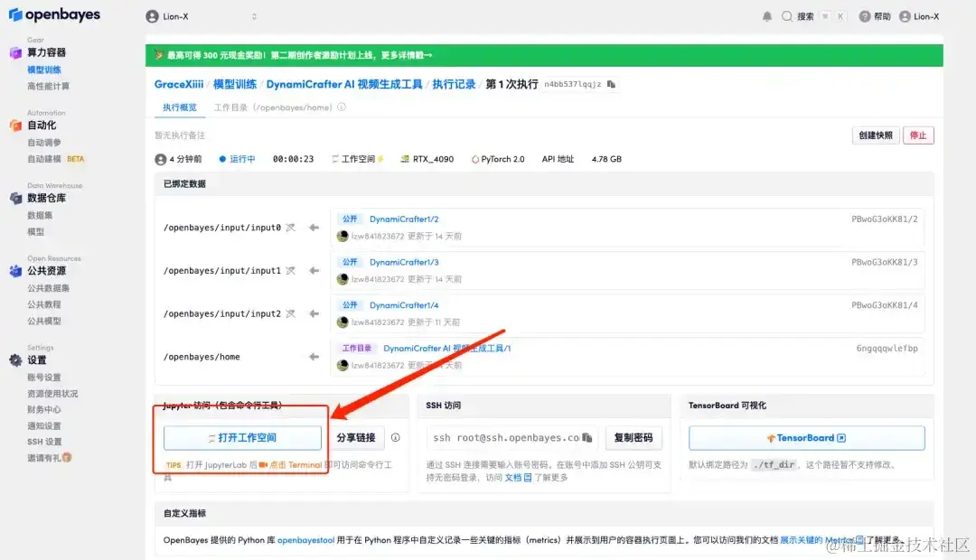Click the 分享链接 button

click(x=356, y=438)
